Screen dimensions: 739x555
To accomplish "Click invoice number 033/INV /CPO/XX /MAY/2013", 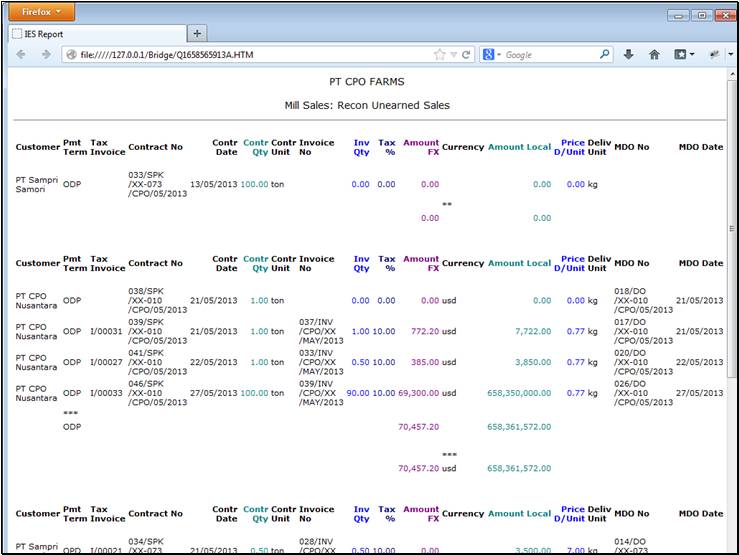I will 321,362.
